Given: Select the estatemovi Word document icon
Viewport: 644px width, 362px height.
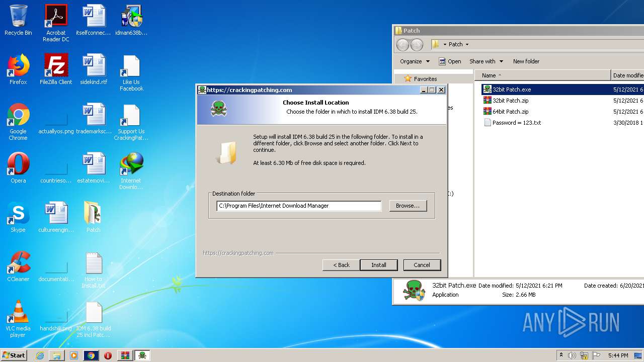Looking at the screenshot, I should pyautogui.click(x=94, y=168).
